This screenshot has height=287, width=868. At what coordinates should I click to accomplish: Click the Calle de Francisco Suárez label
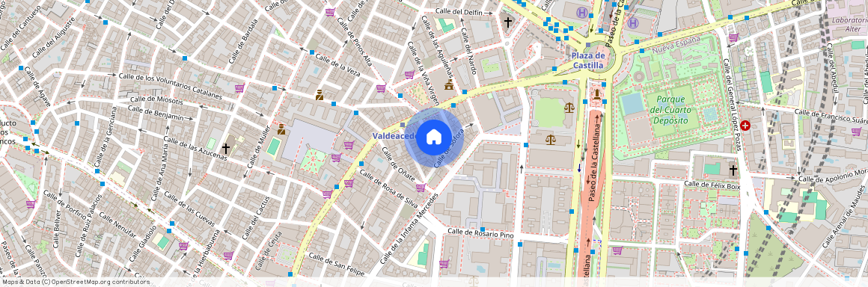(x=831, y=116)
